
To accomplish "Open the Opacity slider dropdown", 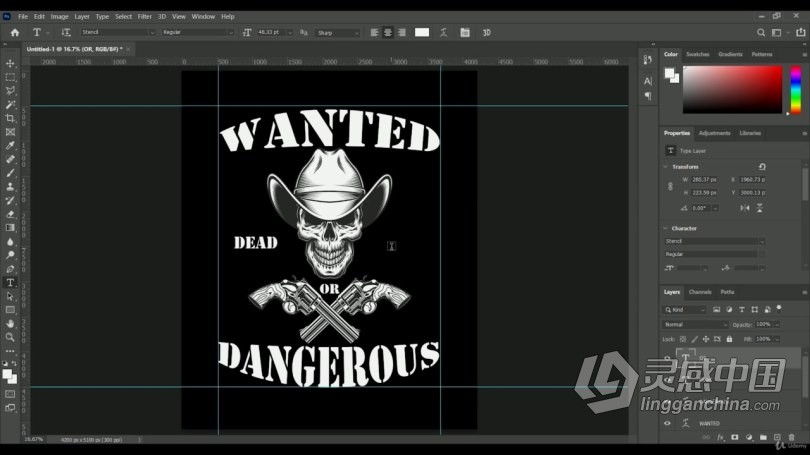I will pos(777,325).
